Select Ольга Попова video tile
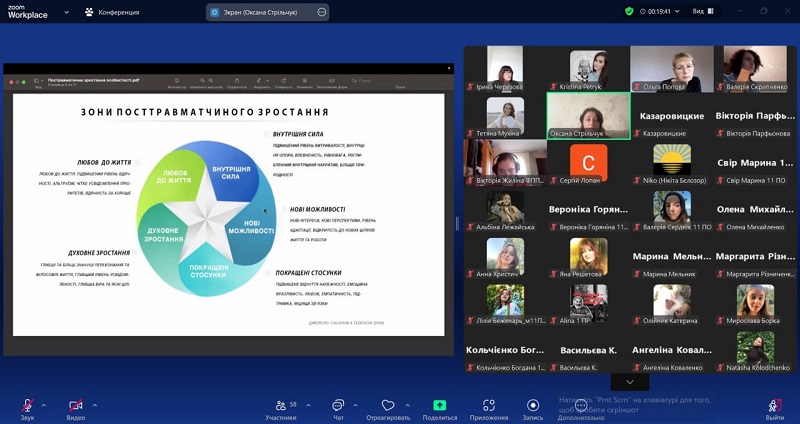 pyautogui.click(x=671, y=69)
